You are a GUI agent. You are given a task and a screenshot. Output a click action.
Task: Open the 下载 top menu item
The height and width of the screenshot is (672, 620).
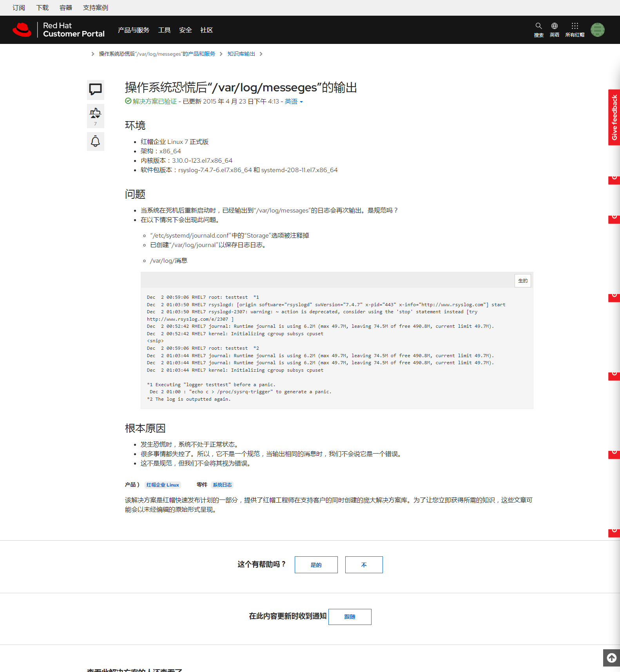[42, 8]
